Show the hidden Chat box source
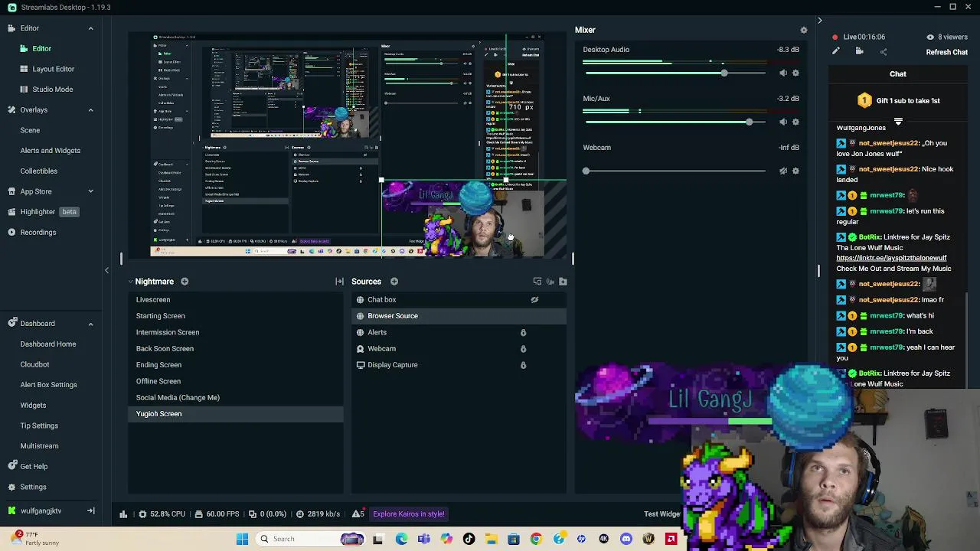Image resolution: width=980 pixels, height=551 pixels. point(534,300)
